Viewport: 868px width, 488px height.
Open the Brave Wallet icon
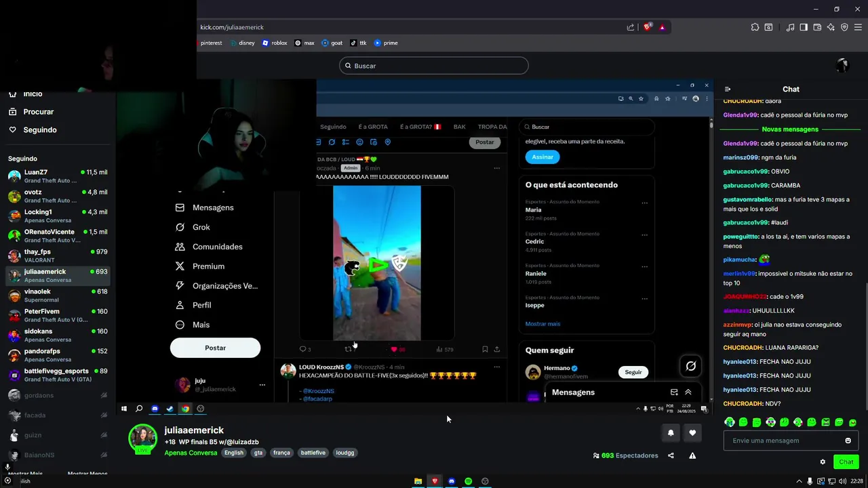[x=817, y=27]
